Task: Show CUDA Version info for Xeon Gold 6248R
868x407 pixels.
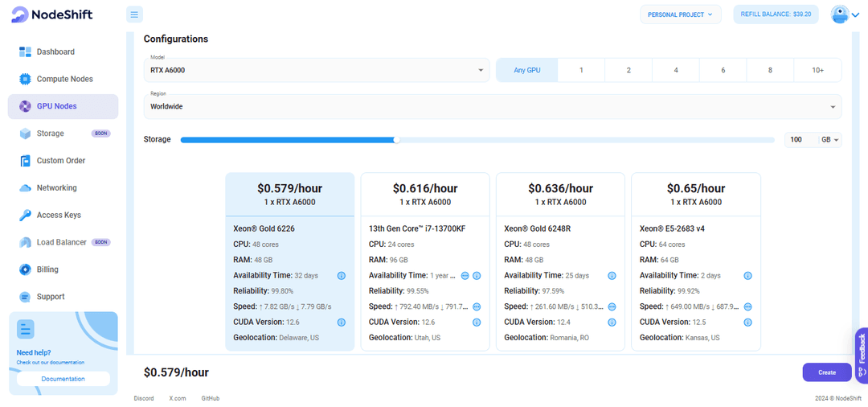Action: (612, 323)
